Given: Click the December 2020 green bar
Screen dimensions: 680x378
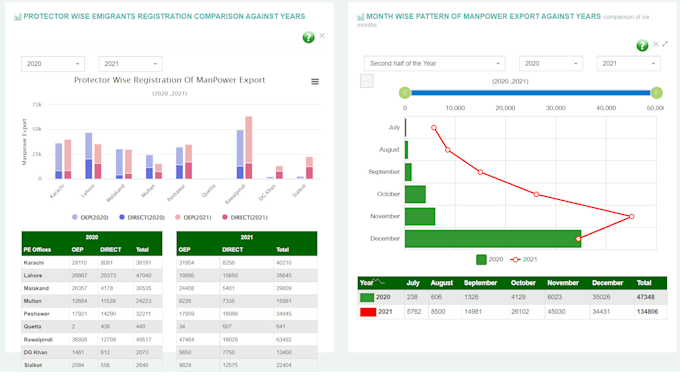Looking at the screenshot, I should (493, 238).
